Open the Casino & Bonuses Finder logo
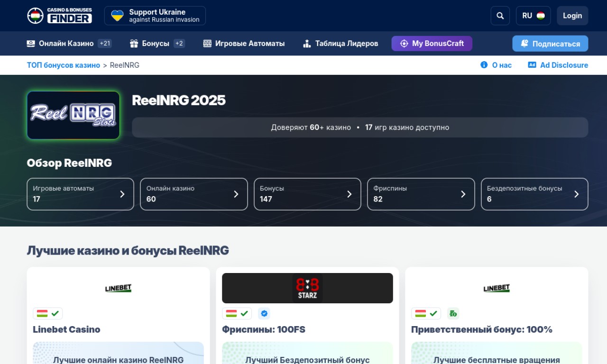This screenshot has height=364, width=607. tap(59, 16)
